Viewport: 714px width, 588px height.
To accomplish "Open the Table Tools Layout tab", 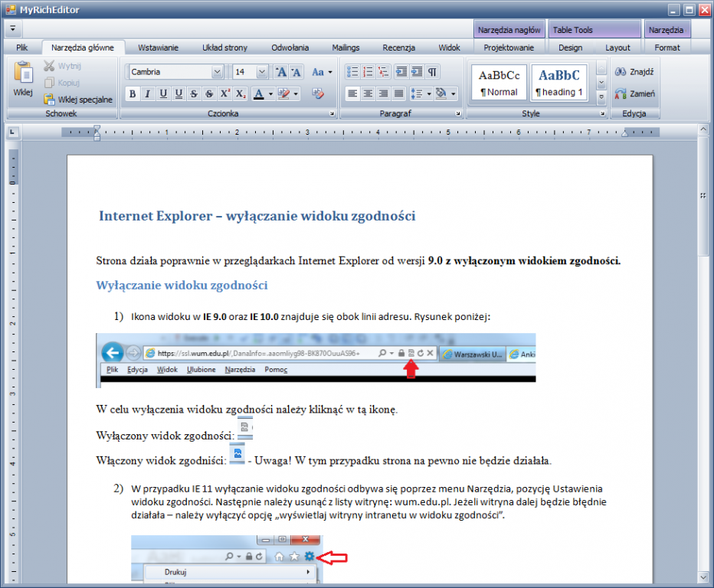I will [617, 47].
